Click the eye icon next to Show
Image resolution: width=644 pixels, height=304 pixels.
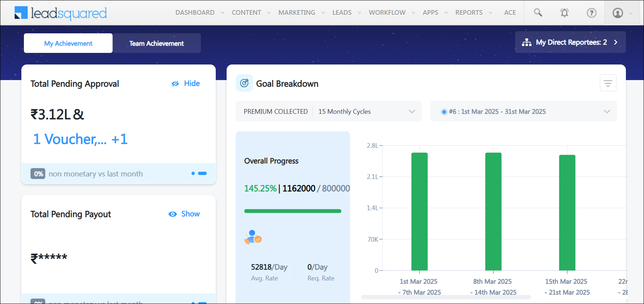(173, 214)
